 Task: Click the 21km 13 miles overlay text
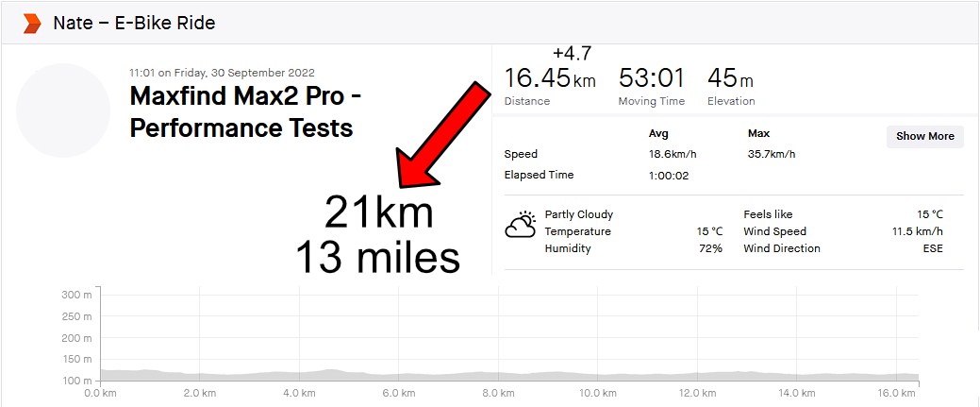(378, 234)
